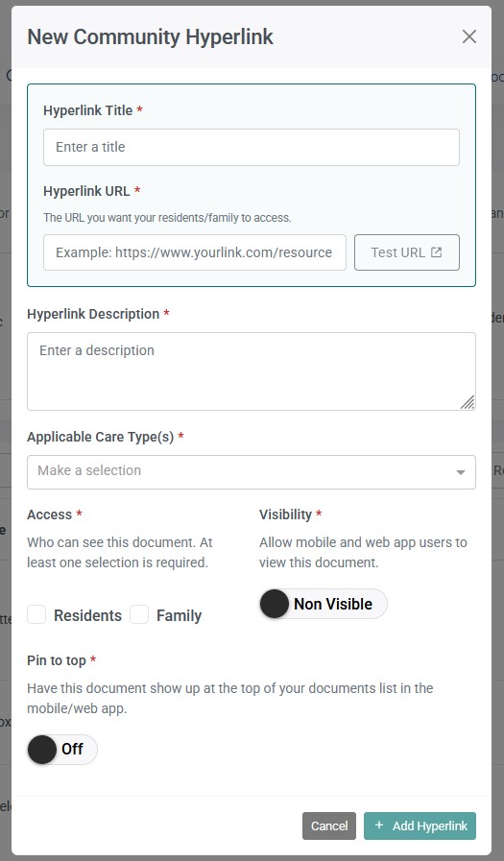Click the Residents label text
This screenshot has height=861, width=504.
[88, 615]
